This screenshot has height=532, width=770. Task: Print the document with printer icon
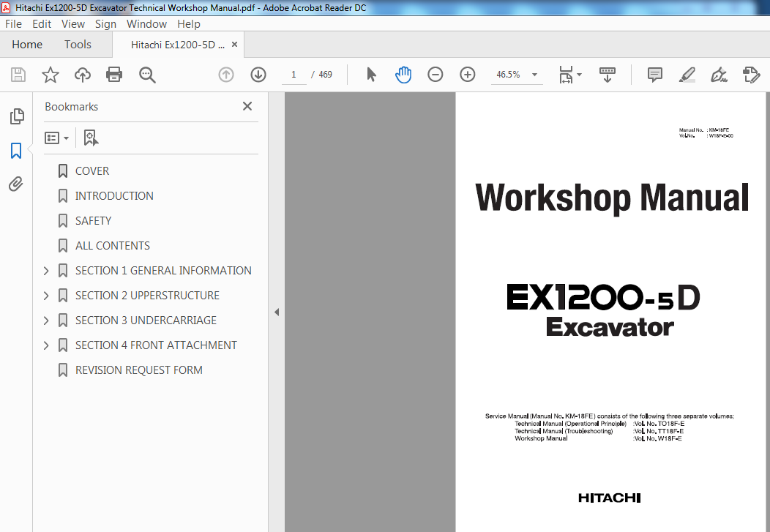click(x=114, y=75)
